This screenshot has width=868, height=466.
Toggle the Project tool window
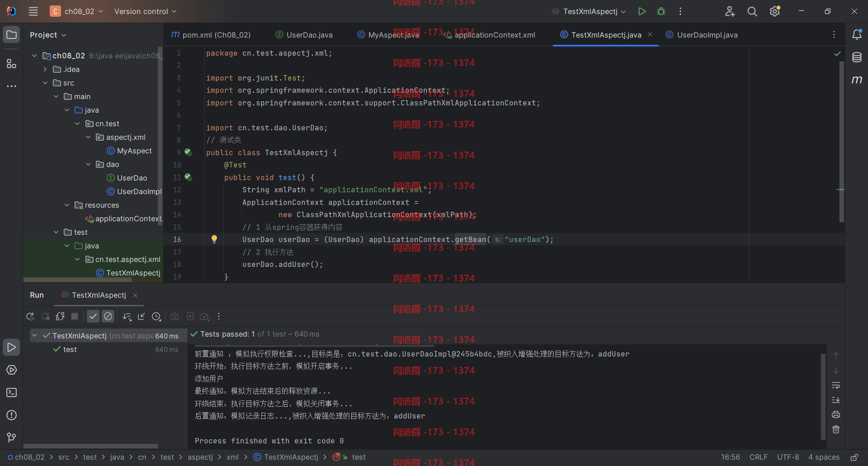[x=12, y=35]
